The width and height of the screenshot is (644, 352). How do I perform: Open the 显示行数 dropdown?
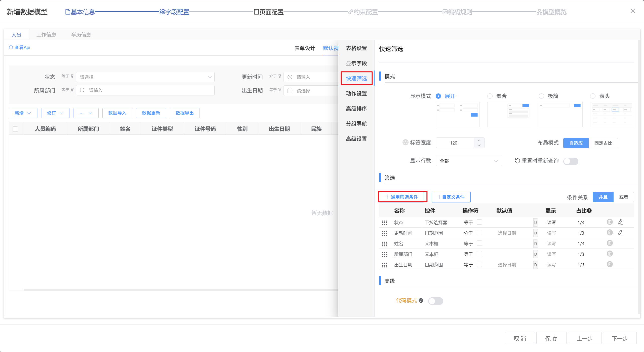(469, 161)
